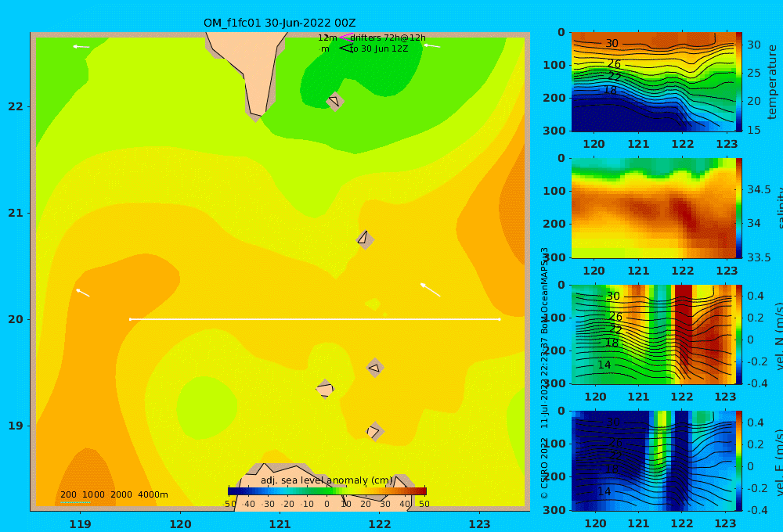Image resolution: width=783 pixels, height=532 pixels.
Task: Click the salinity panel color bar
Action: [x=738, y=208]
